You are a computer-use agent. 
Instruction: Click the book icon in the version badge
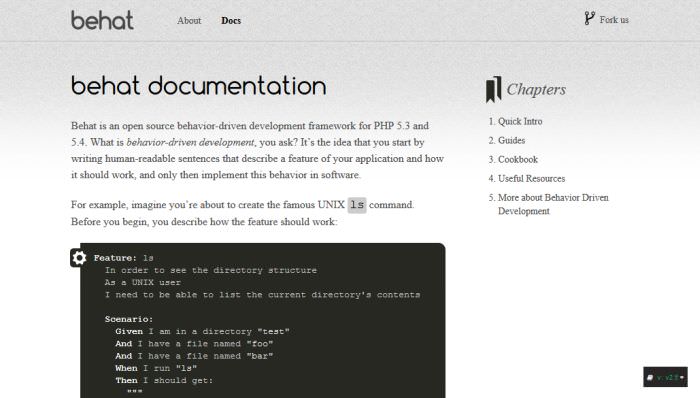(650, 377)
